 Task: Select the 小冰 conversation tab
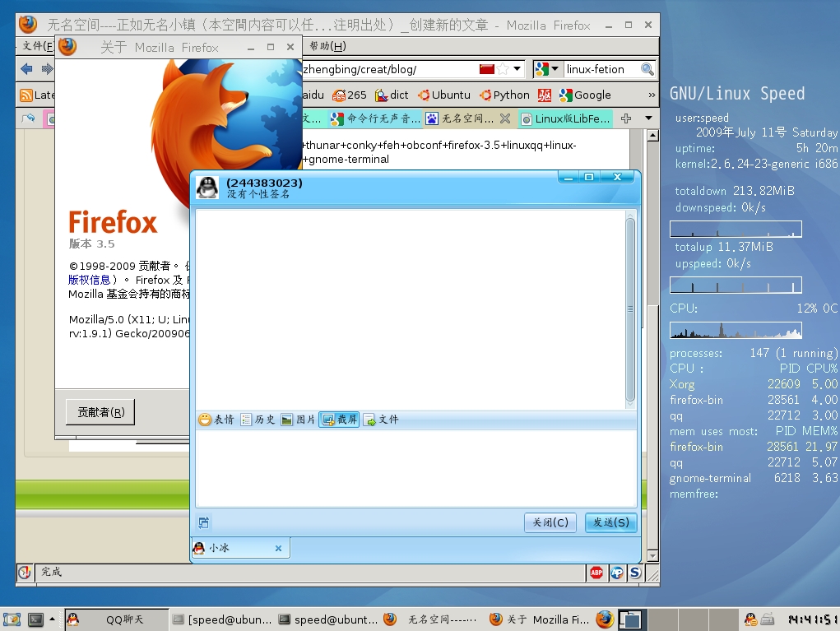click(240, 548)
